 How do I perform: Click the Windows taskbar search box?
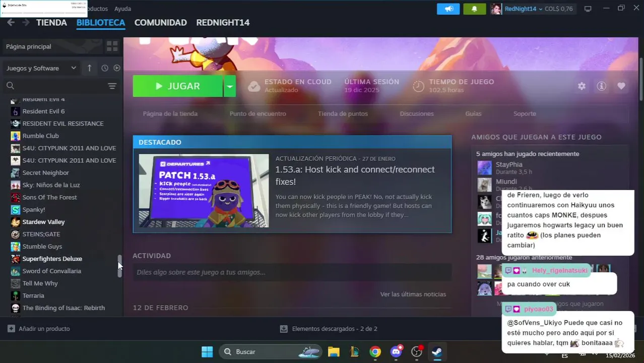[270, 352]
